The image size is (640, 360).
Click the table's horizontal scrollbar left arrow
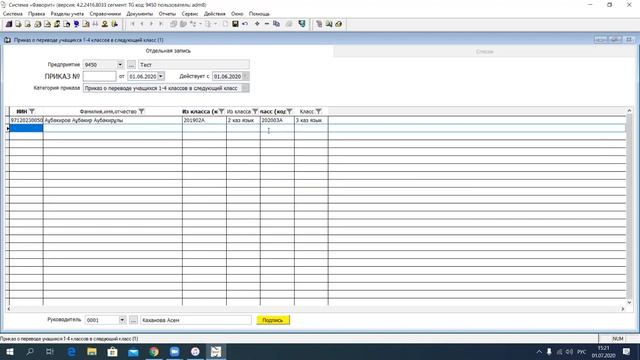coord(9,309)
